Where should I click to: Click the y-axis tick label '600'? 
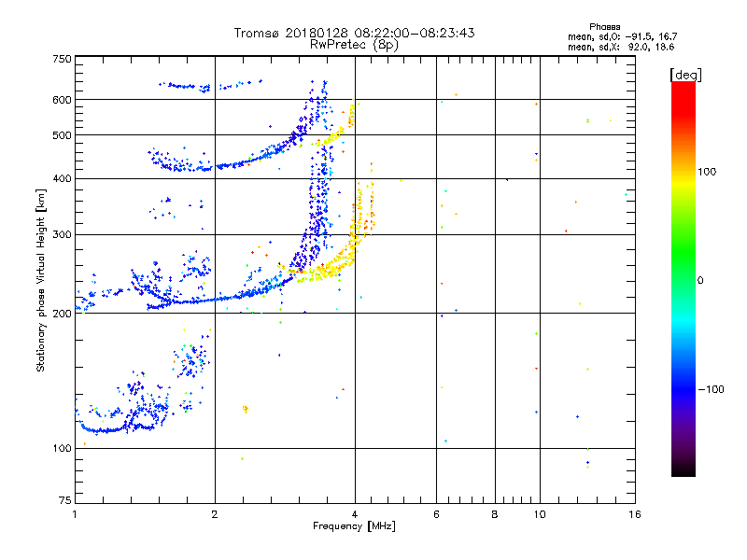[62, 100]
